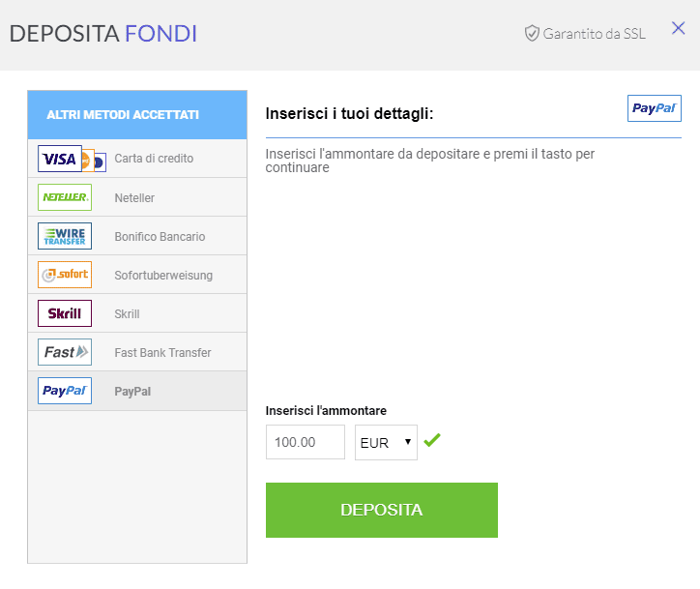Click the PayPal logo in sidebar
Image resolution: width=700 pixels, height=589 pixels.
pyautogui.click(x=65, y=391)
